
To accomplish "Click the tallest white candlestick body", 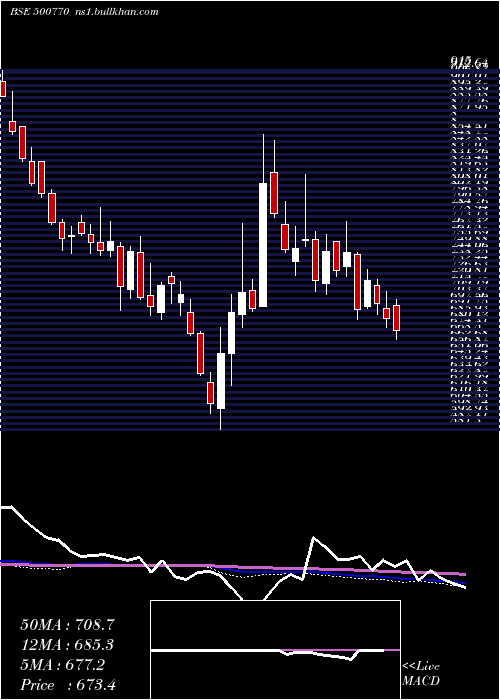I will coord(263,245).
